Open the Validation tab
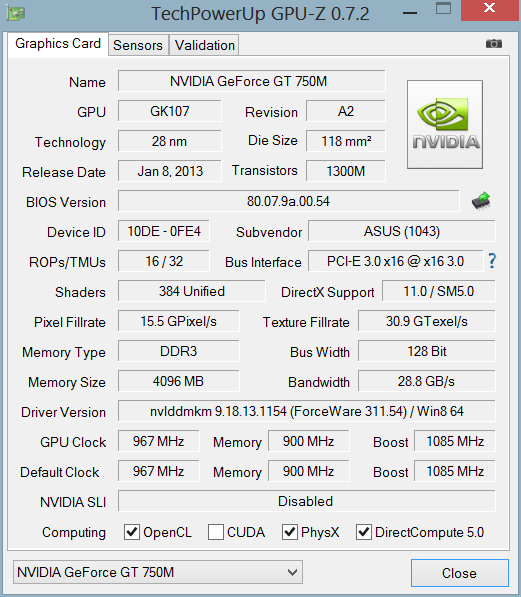Viewport: 521px width, 597px height. point(205,45)
